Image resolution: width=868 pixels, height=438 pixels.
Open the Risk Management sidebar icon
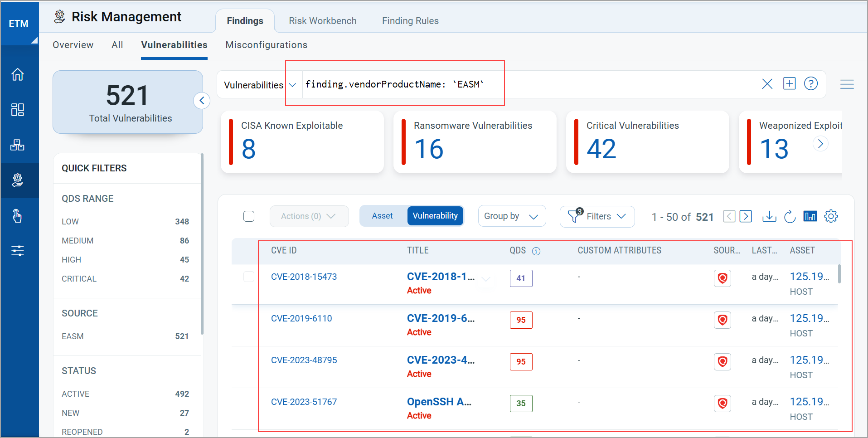click(x=18, y=180)
